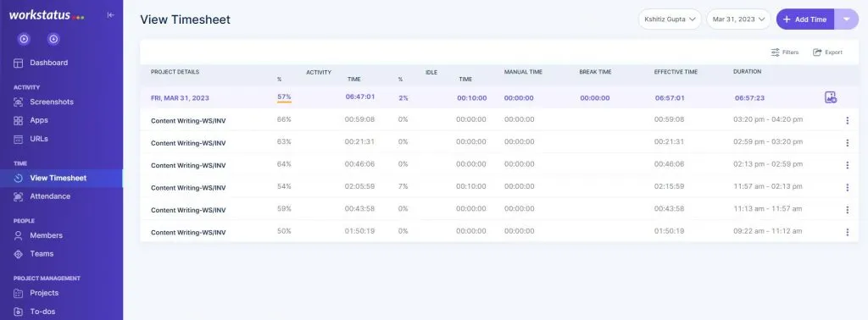Open screenshot view icon for Mar 31 row
The width and height of the screenshot is (868, 320).
point(831,97)
